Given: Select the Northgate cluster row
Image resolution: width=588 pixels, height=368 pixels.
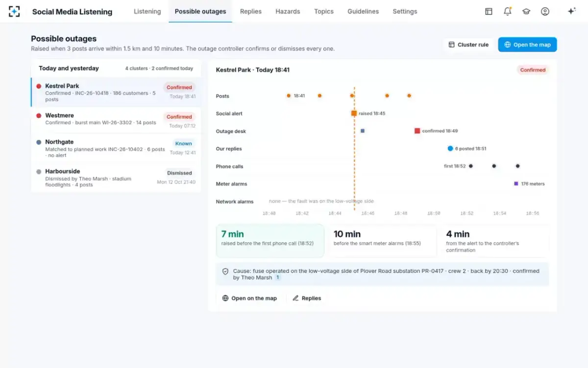Looking at the screenshot, I should 116,148.
